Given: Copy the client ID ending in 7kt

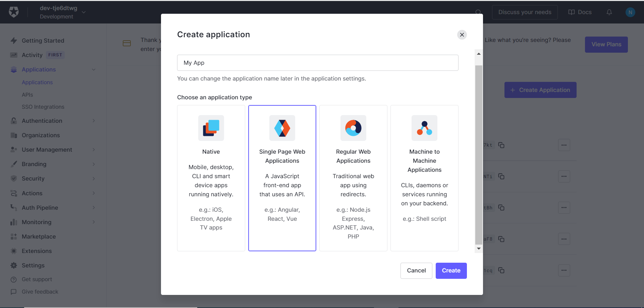Looking at the screenshot, I should [501, 145].
